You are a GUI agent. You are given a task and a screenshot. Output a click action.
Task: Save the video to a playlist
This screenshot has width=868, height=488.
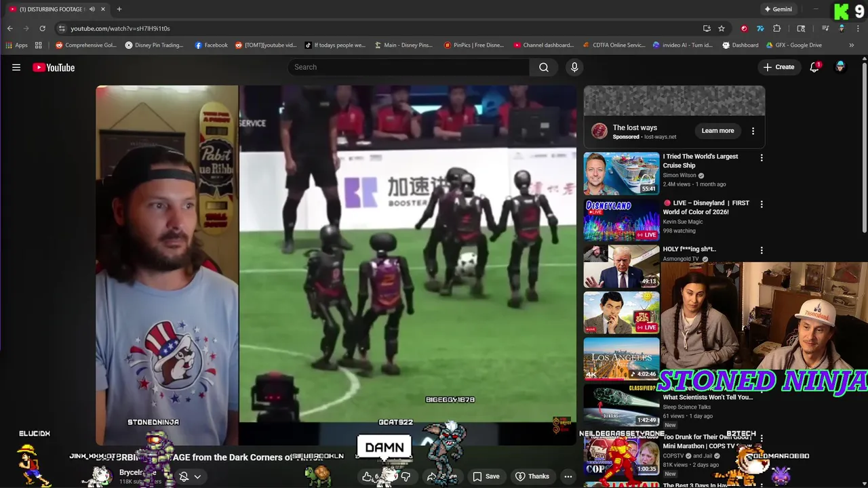coord(486,476)
